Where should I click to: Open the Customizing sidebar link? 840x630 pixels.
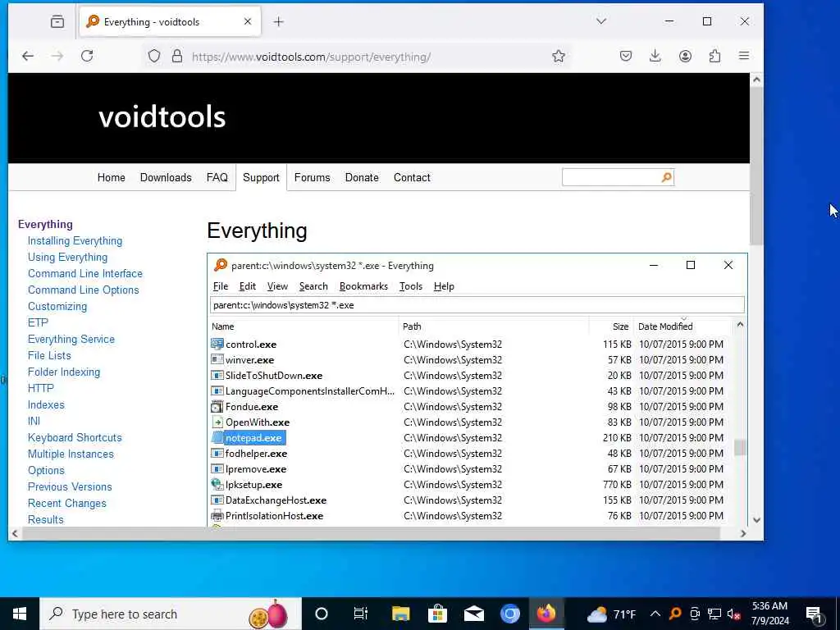tap(57, 307)
